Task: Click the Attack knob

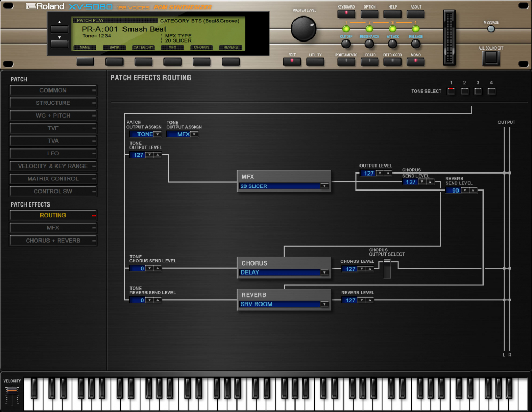Action: 392,44
